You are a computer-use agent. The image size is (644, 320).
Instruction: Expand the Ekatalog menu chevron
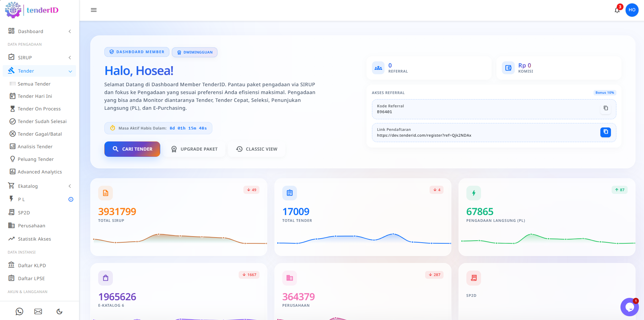tap(70, 186)
